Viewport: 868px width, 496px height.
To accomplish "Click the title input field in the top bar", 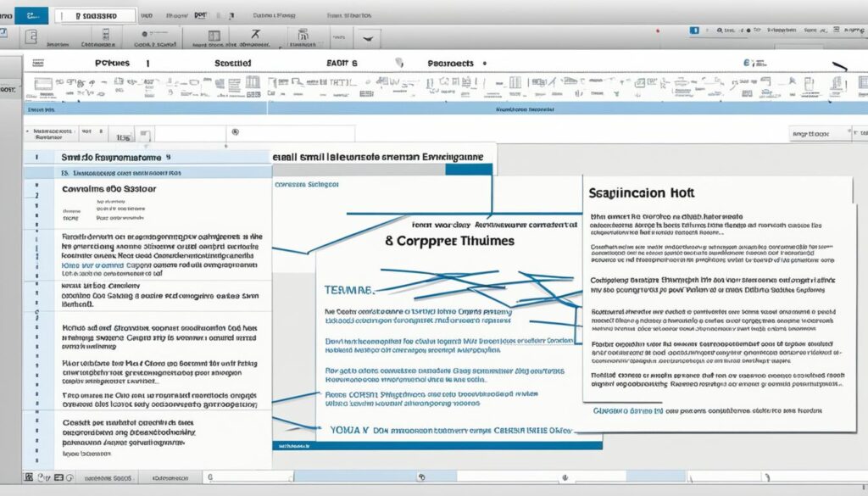I will [94, 15].
